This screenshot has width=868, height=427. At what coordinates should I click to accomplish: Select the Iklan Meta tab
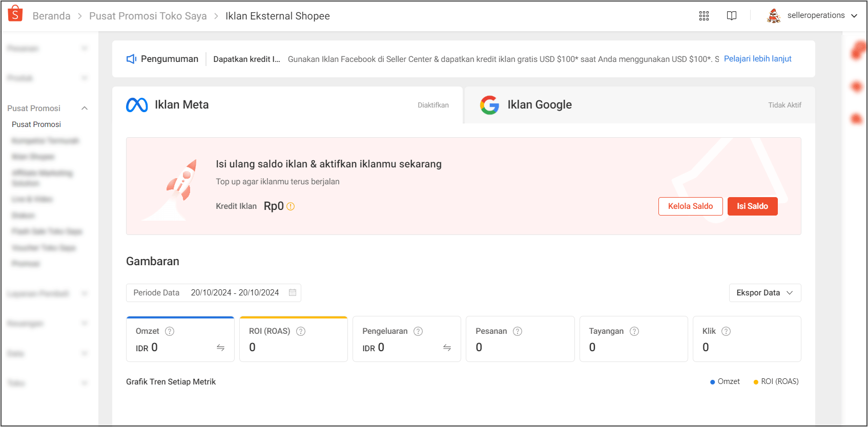click(x=181, y=104)
